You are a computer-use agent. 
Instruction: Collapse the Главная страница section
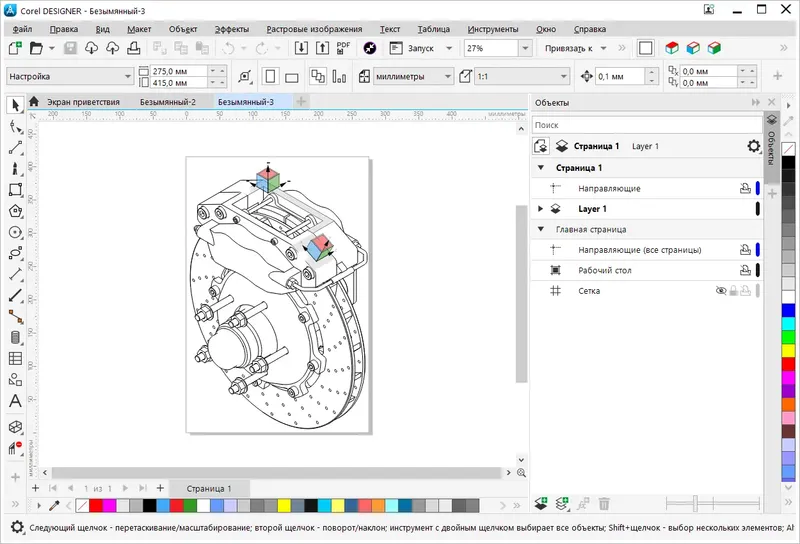point(541,229)
